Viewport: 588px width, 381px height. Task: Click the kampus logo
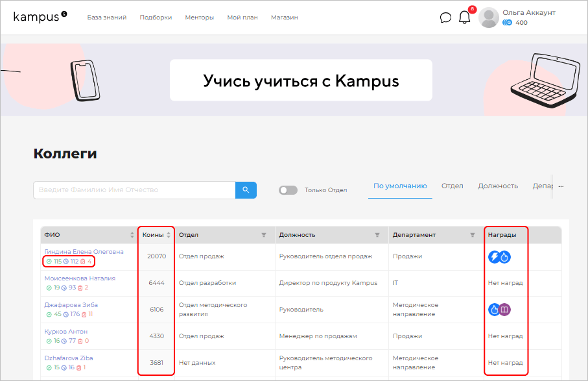pos(36,18)
